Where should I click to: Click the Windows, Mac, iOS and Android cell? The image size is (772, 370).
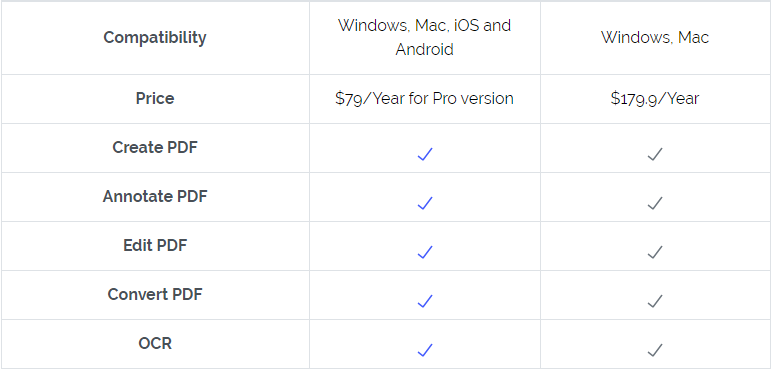point(424,37)
